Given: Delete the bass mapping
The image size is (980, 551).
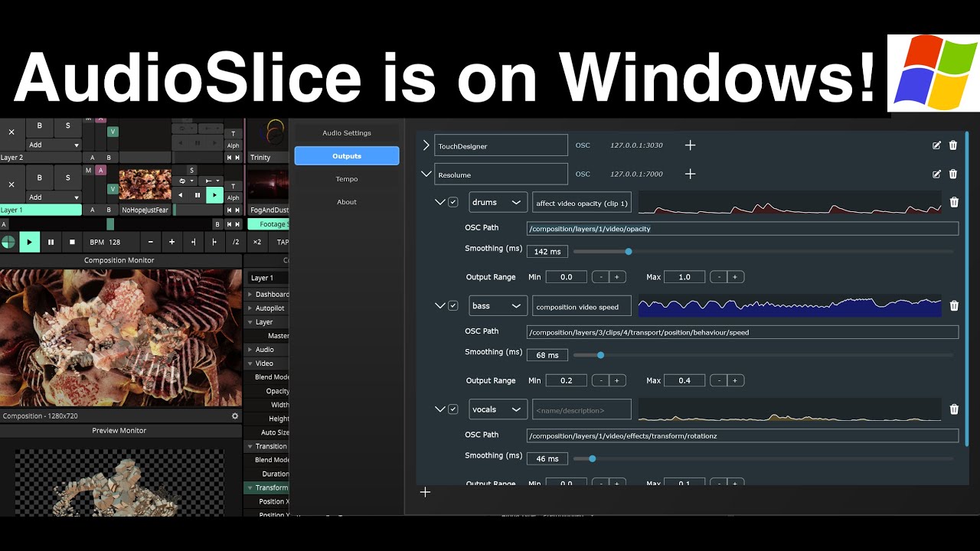Looking at the screenshot, I should [x=954, y=306].
